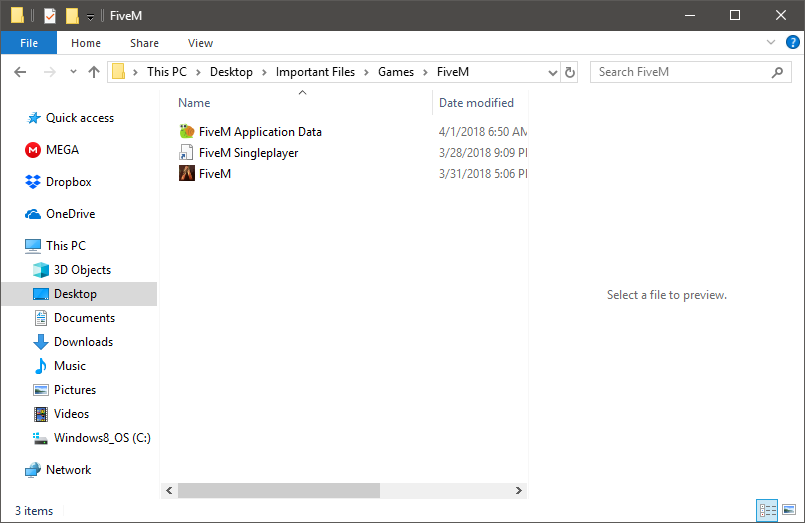Click the OneDrive cloud icon

pyautogui.click(x=33, y=214)
